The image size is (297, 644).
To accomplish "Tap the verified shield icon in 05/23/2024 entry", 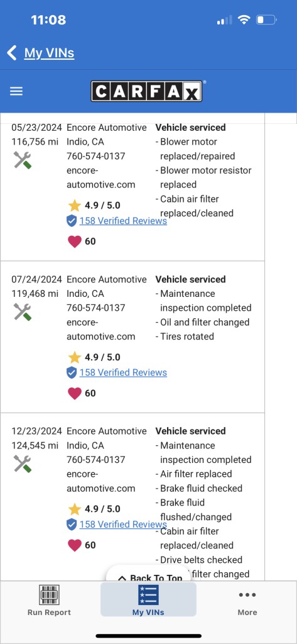I will coord(72,221).
